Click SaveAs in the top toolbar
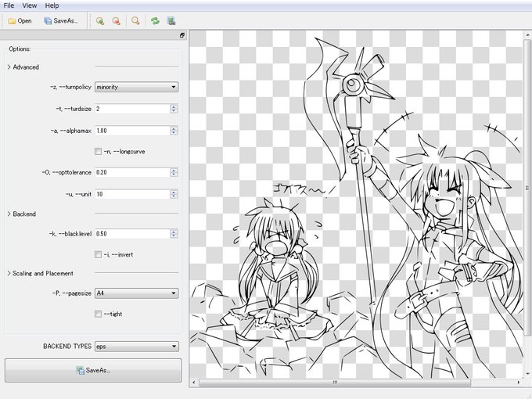The width and height of the screenshot is (532, 399). [x=61, y=21]
